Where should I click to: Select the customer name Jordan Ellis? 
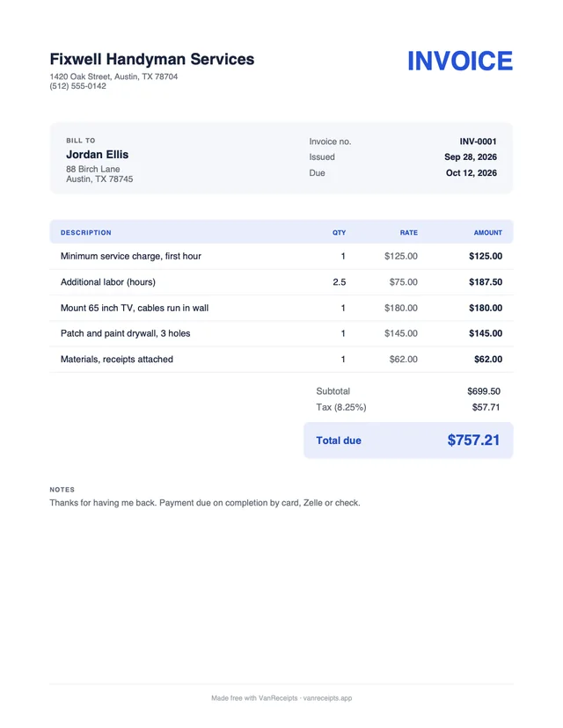pos(97,155)
